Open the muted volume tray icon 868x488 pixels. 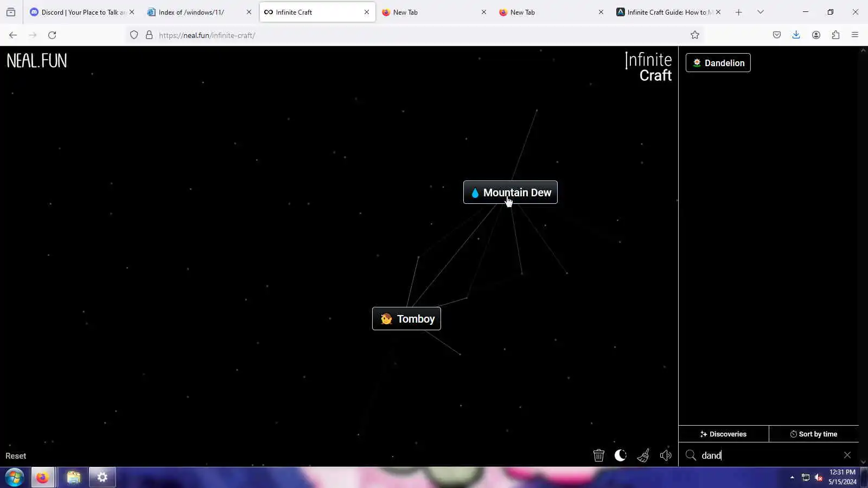819,478
